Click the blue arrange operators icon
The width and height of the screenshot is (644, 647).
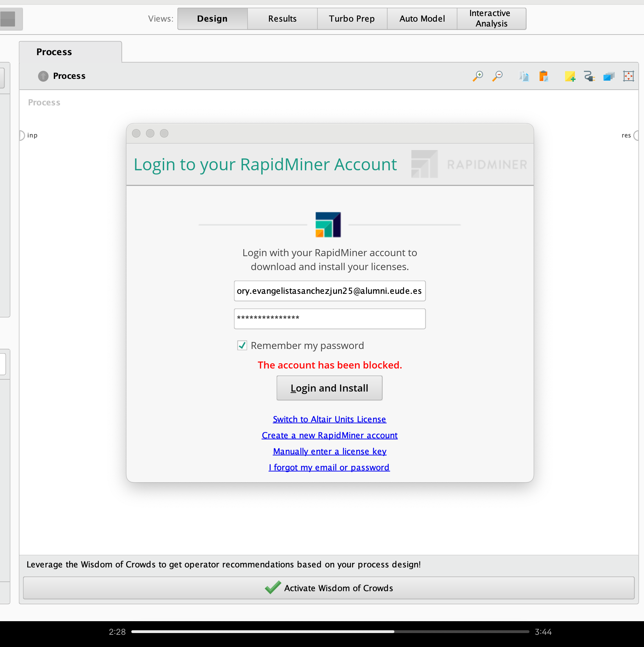609,76
